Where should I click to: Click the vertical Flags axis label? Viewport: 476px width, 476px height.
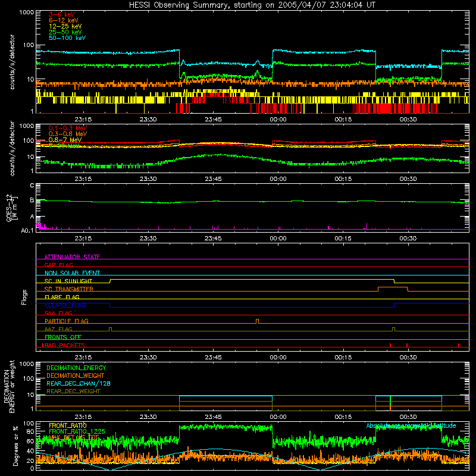coord(24,297)
